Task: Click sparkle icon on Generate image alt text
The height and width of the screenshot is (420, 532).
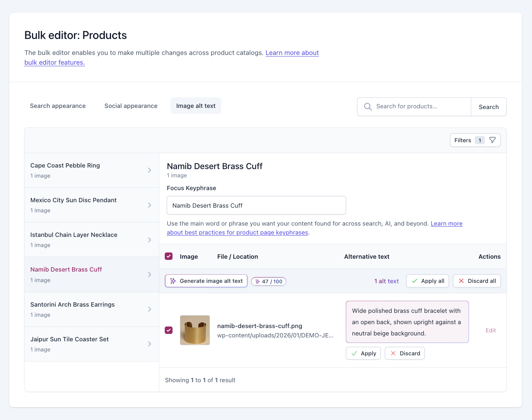Action: tap(173, 281)
